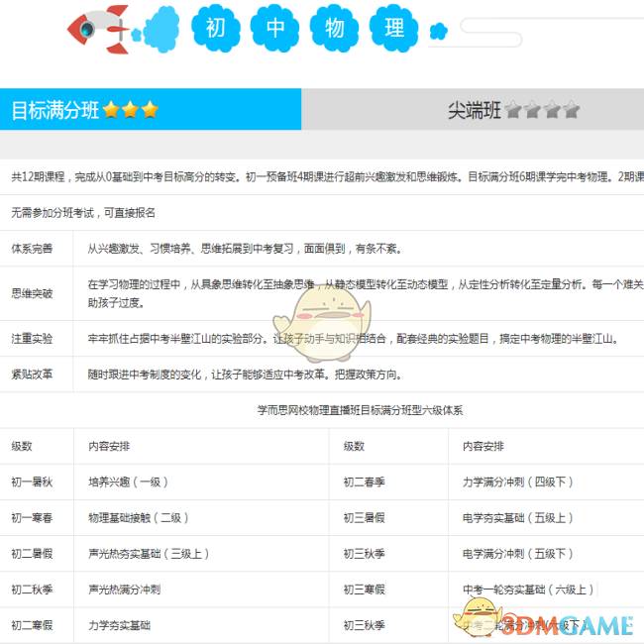Click the 中 cloud badge
Image resolution: width=644 pixels, height=644 pixels.
275,29
